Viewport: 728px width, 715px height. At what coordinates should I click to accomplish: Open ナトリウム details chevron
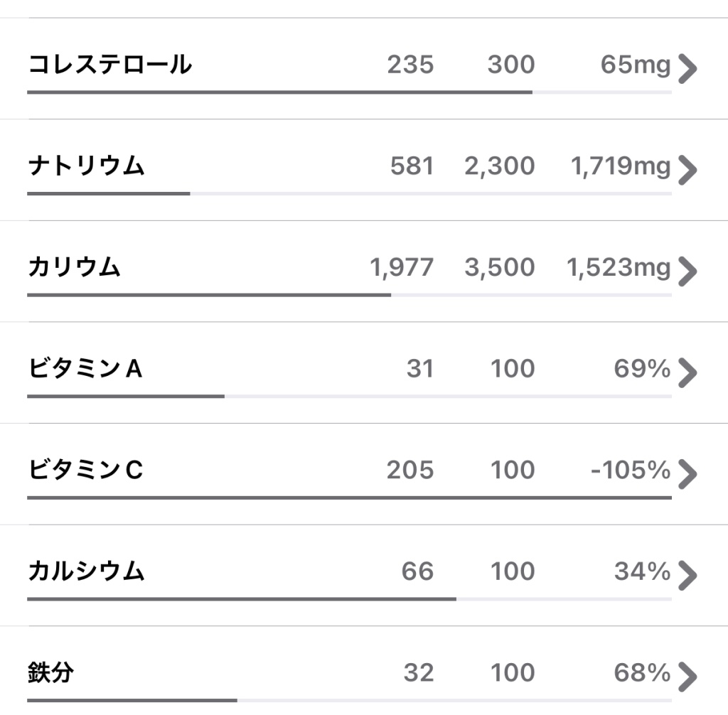click(687, 171)
